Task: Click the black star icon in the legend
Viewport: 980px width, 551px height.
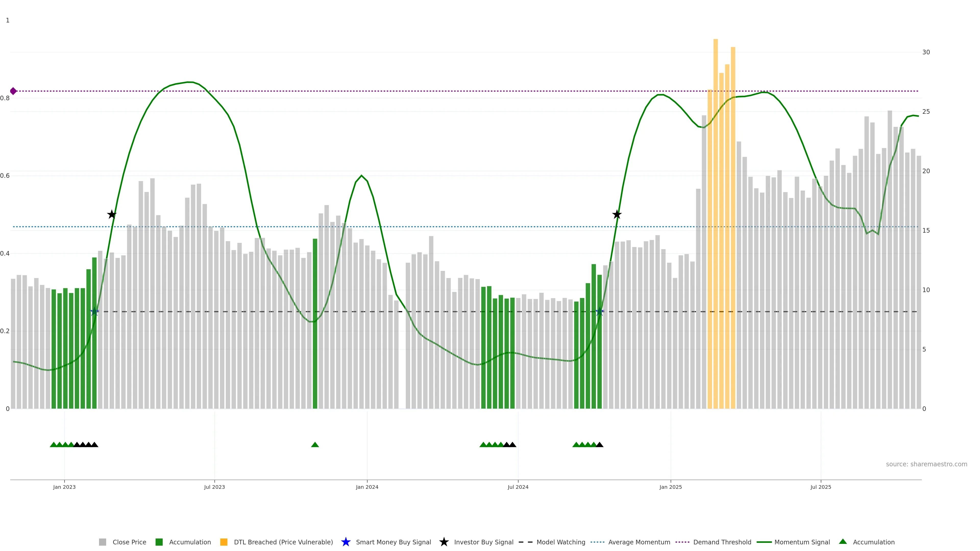Action: pyautogui.click(x=444, y=542)
